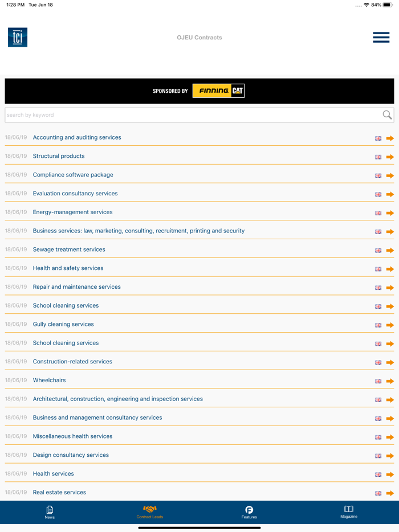Tap UK flag for Business services: law row
This screenshot has height=532, width=399.
(x=378, y=232)
